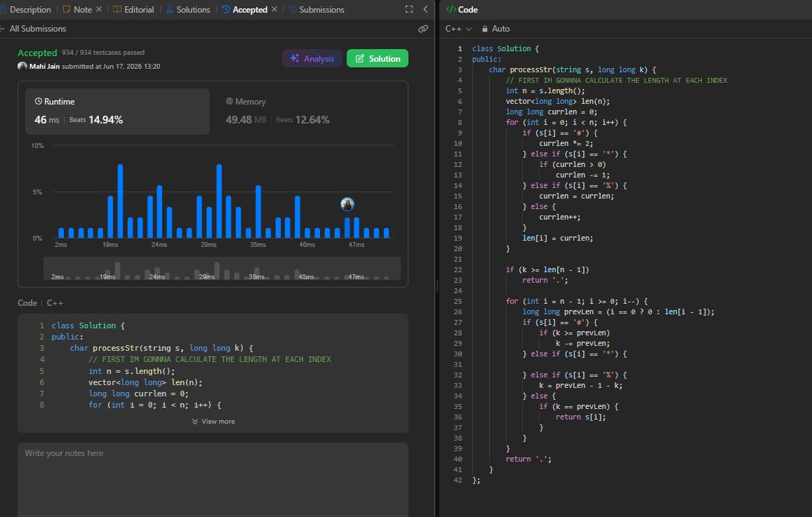Image resolution: width=812 pixels, height=517 pixels.
Task: Click line number 22 in editor
Action: pos(458,269)
